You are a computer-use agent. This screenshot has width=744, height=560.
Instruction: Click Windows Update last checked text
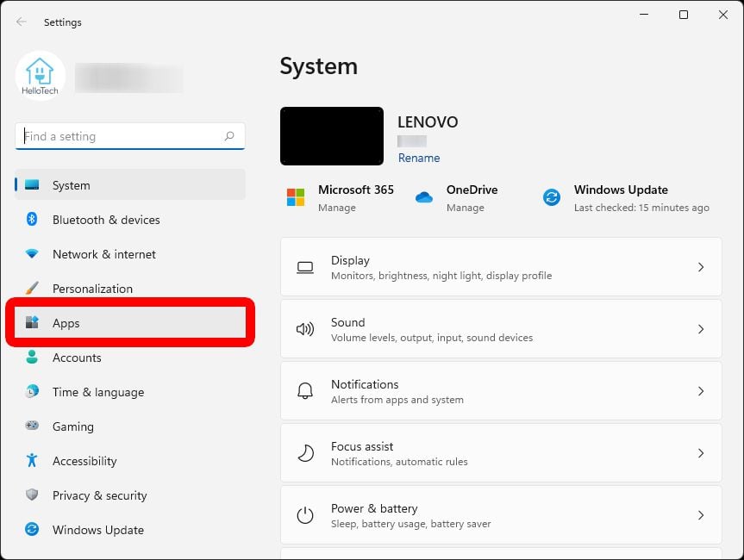(641, 208)
